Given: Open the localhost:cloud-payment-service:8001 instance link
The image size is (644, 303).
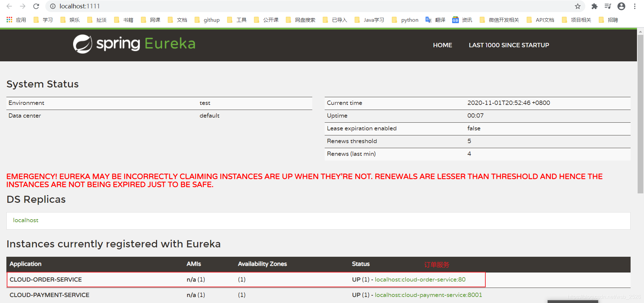Looking at the screenshot, I should pos(428,295).
